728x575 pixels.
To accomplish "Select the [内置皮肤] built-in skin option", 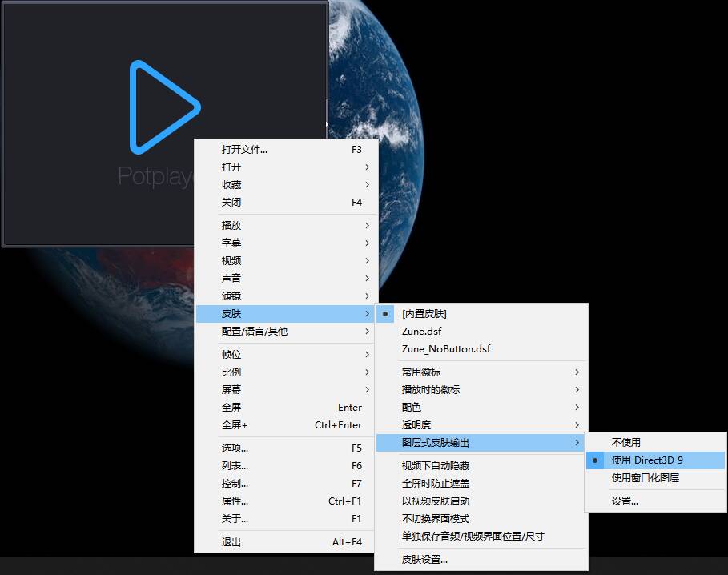I will (x=424, y=314).
